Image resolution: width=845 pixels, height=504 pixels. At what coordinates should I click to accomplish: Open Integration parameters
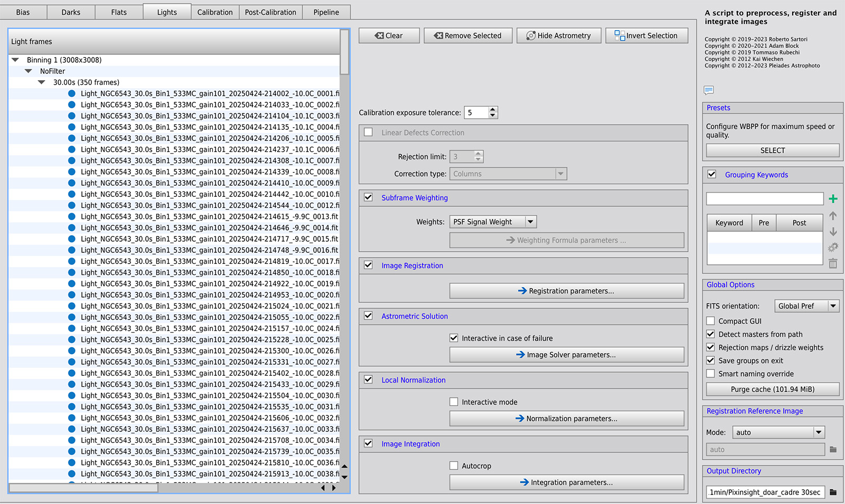pos(567,482)
